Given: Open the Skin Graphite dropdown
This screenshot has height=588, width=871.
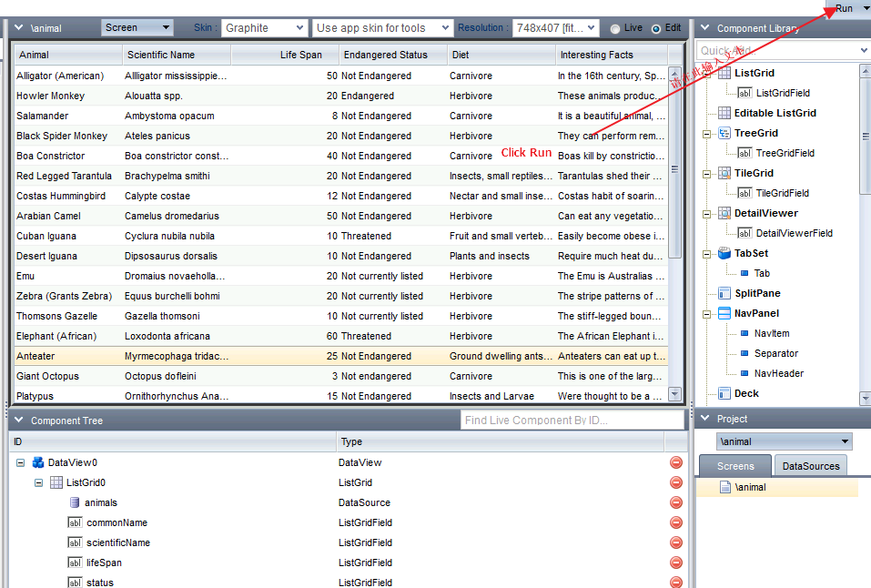Looking at the screenshot, I should 263,28.
